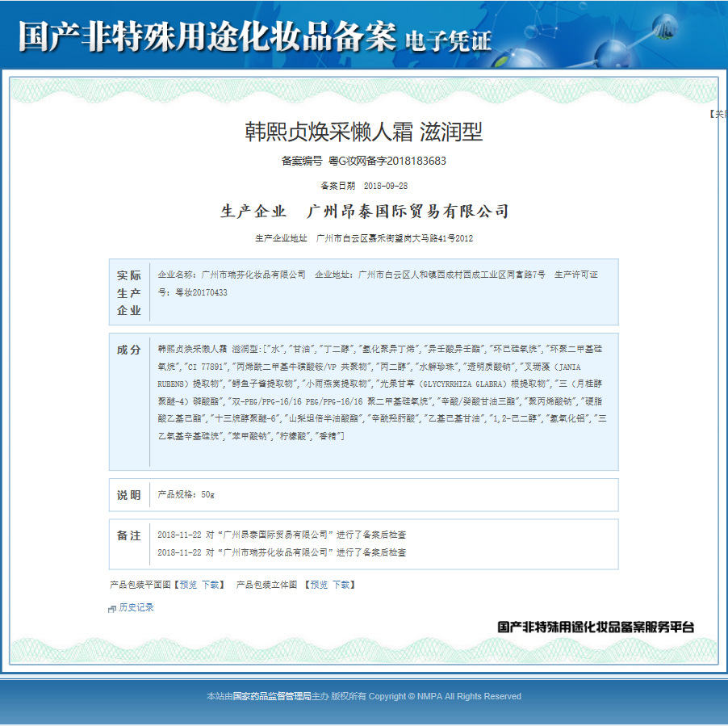Viewport: 728px width, 726px height.
Task: Select license number 粤妆20170433
Action: coord(201,292)
